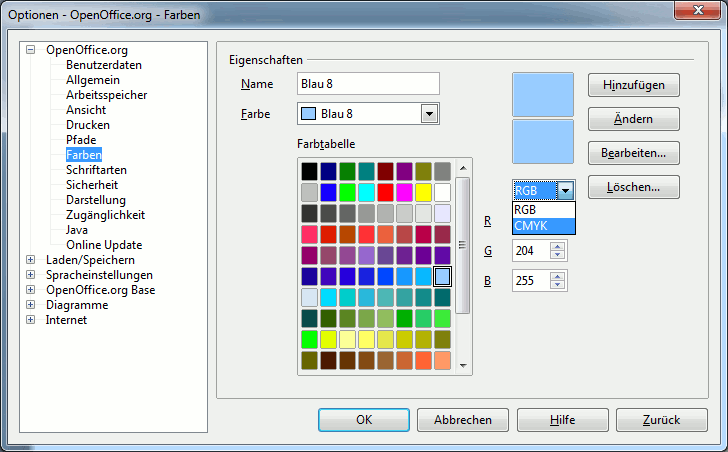Click the Ändern button

[x=634, y=119]
